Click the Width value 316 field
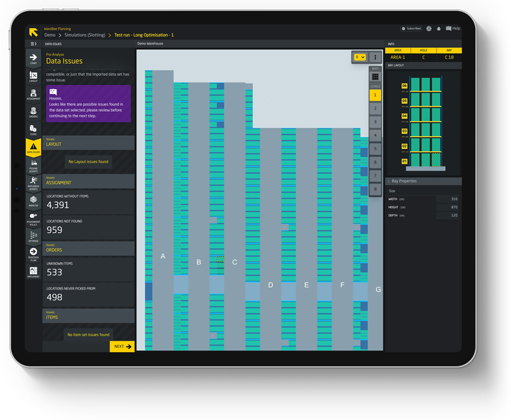The image size is (511, 420). 447,199
